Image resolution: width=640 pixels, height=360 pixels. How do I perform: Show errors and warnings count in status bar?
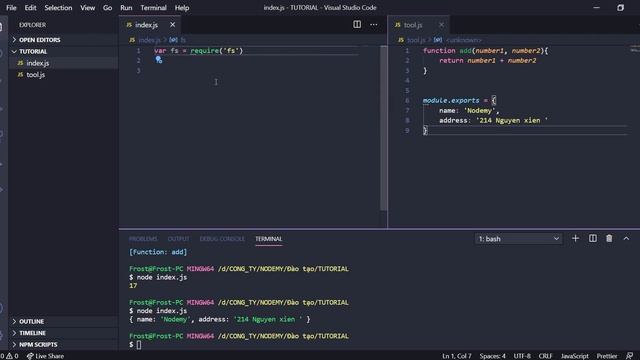9,356
